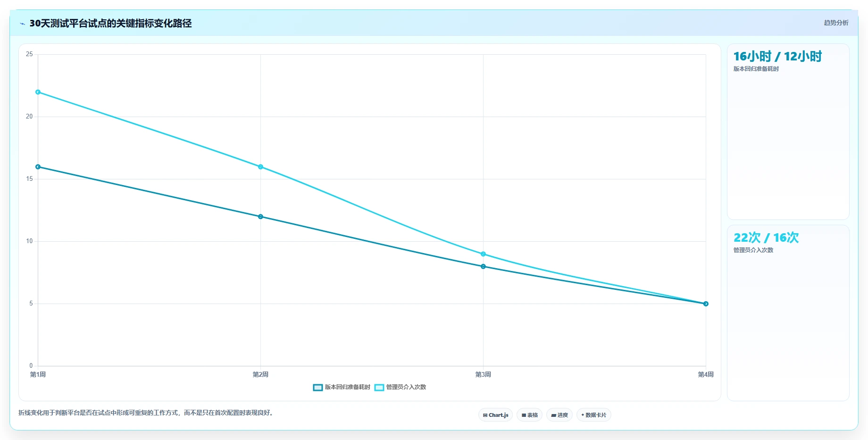Viewport: 868px width, 440px height.
Task: Click the 表格 chip
Action: click(x=529, y=415)
